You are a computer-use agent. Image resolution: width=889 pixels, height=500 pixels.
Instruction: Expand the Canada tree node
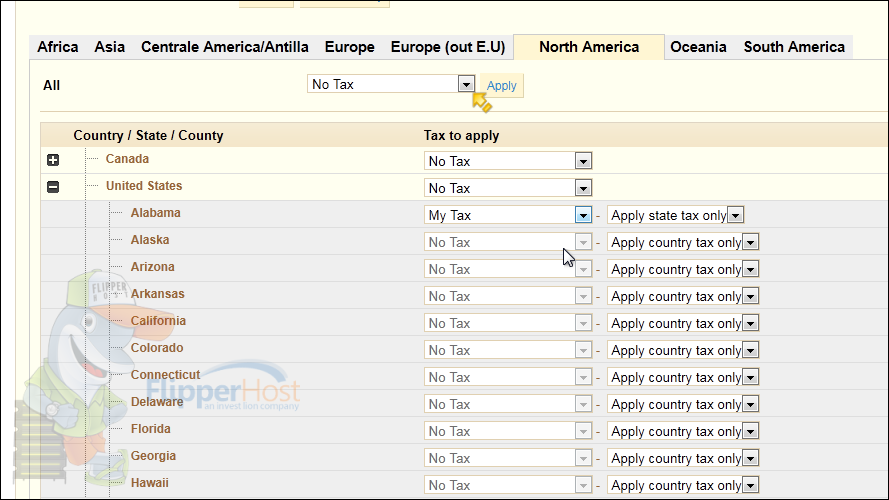point(53,160)
